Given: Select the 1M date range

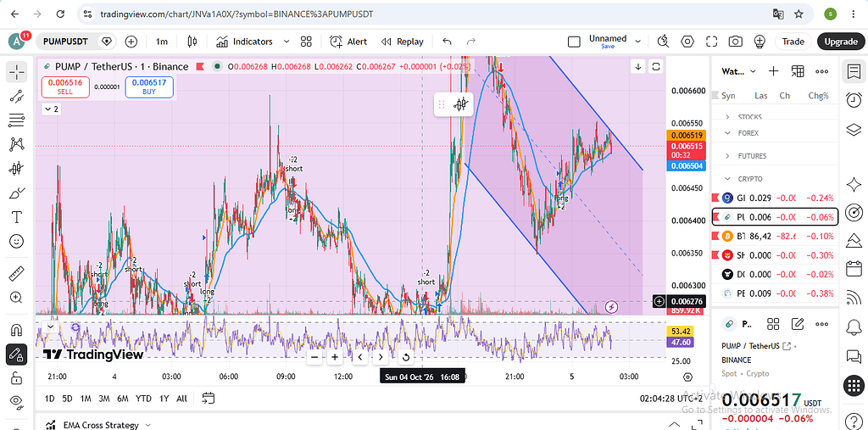Looking at the screenshot, I should [86, 399].
